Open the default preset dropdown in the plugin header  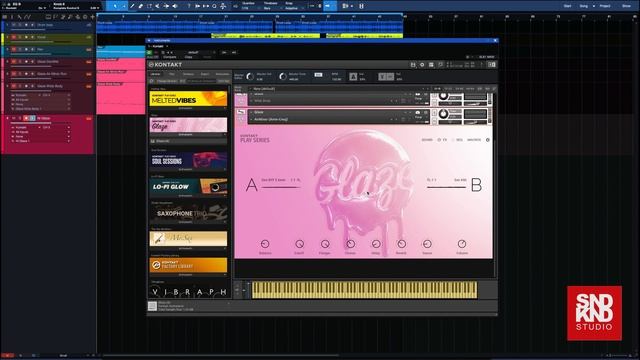click(201, 52)
